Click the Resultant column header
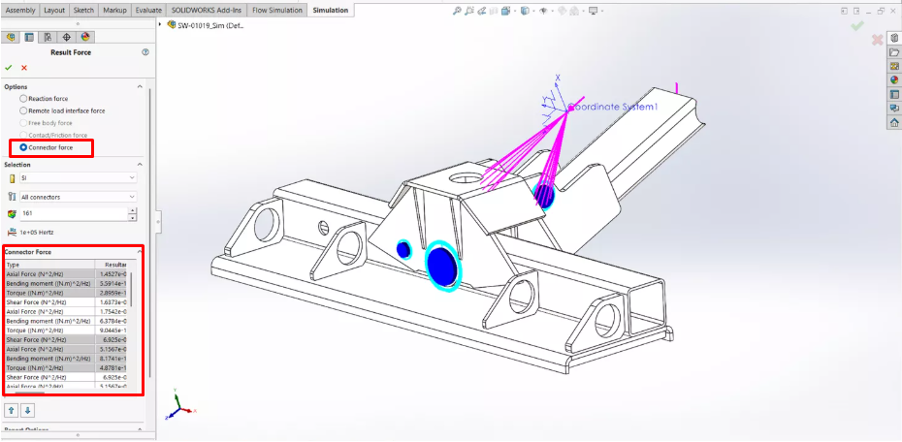The width and height of the screenshot is (902, 442). (112, 265)
